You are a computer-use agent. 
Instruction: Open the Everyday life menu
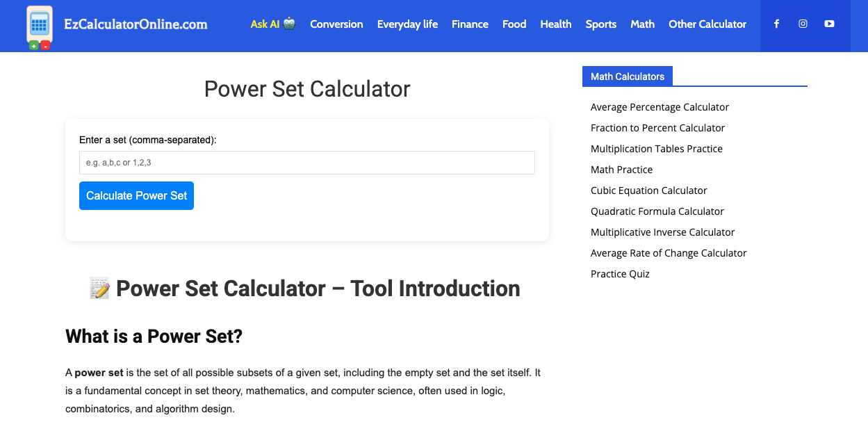[x=407, y=24]
